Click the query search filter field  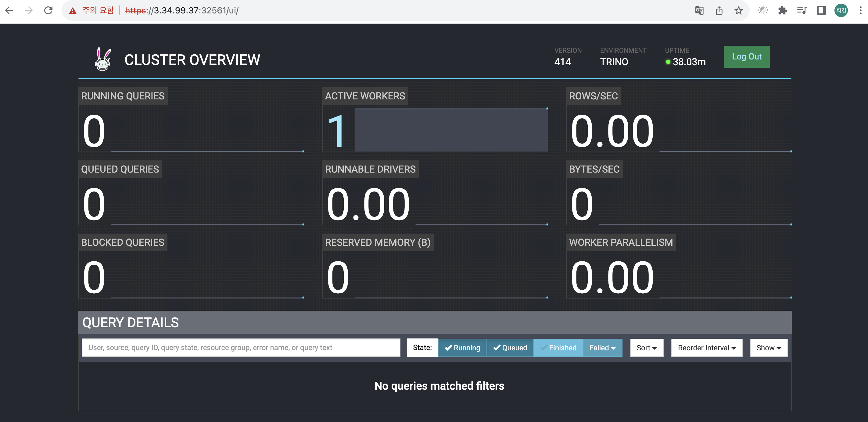(241, 348)
